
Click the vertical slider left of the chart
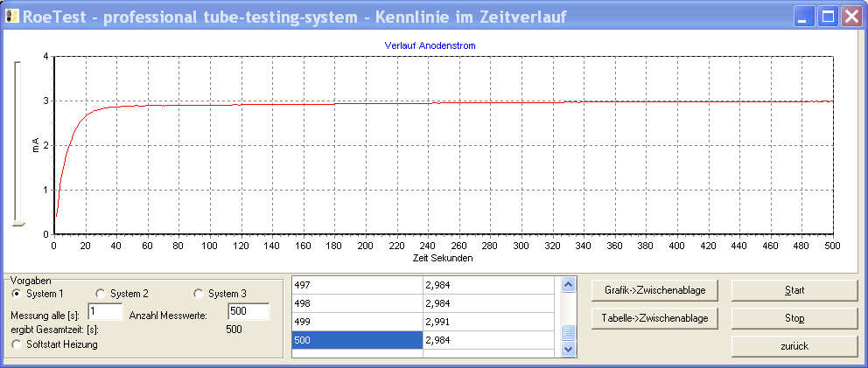click(x=20, y=224)
